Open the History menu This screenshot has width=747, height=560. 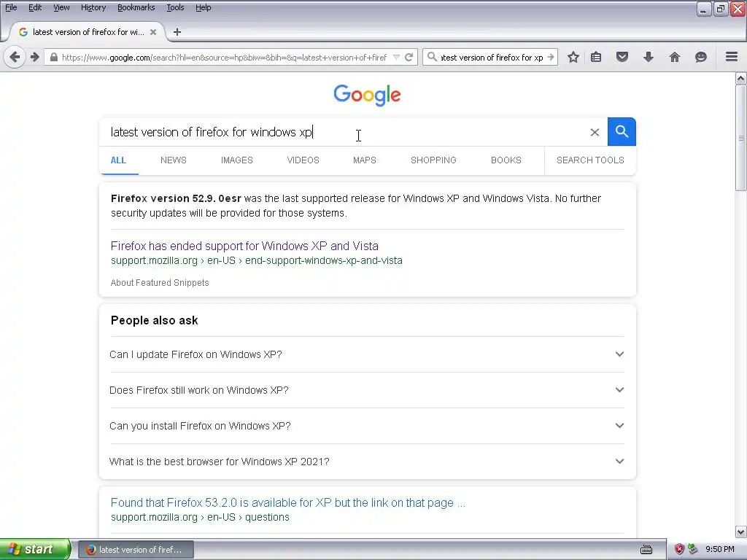point(93,7)
